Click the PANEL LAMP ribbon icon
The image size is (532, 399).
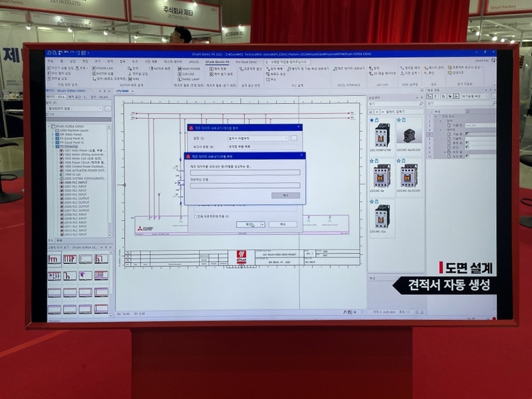(x=191, y=78)
